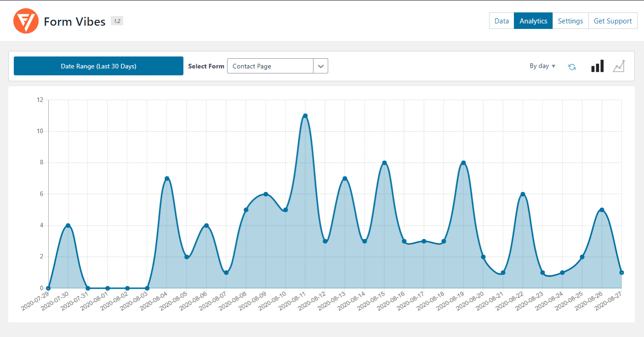Click data point peak on 2020-08-11
The width and height of the screenshot is (644, 337).
click(x=305, y=116)
